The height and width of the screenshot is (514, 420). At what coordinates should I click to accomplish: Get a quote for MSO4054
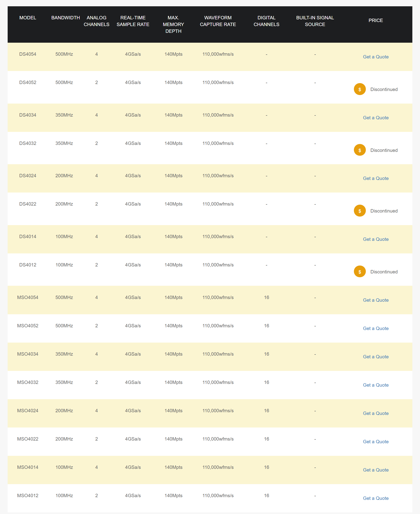[375, 300]
